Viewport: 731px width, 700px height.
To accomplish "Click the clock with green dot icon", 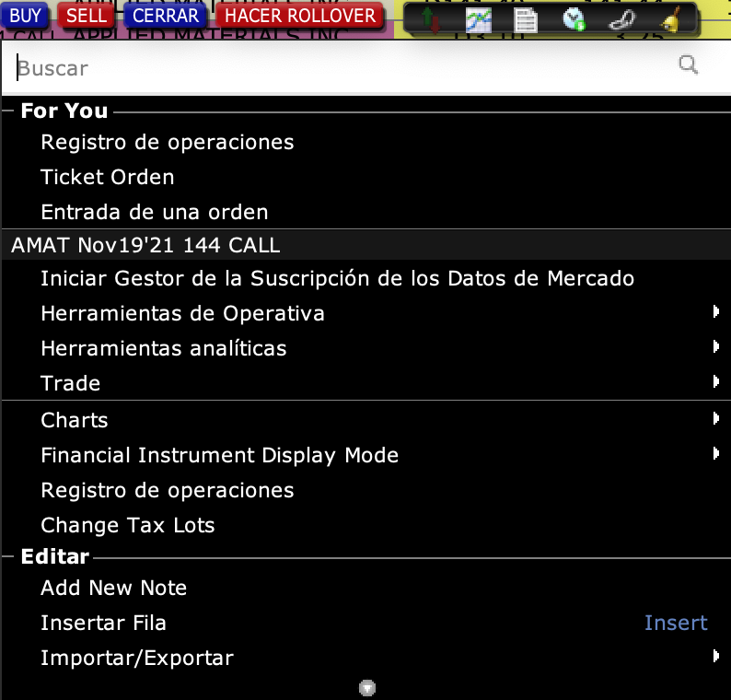I will coord(574,19).
